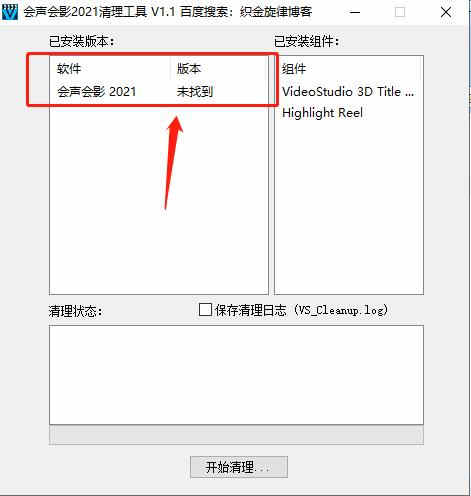Click the disabled maximize window button
The image size is (471, 496).
400,12
